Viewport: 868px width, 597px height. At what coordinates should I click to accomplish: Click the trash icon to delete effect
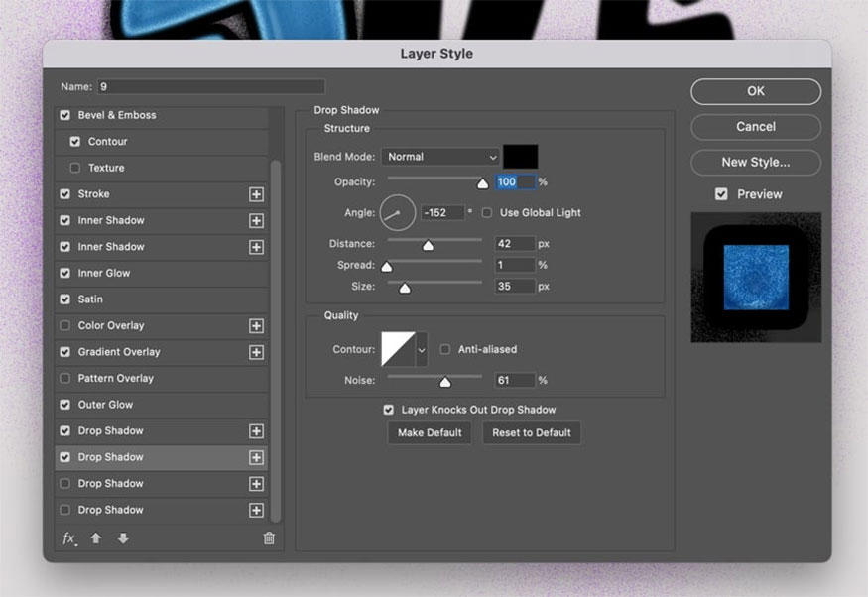[x=268, y=538]
